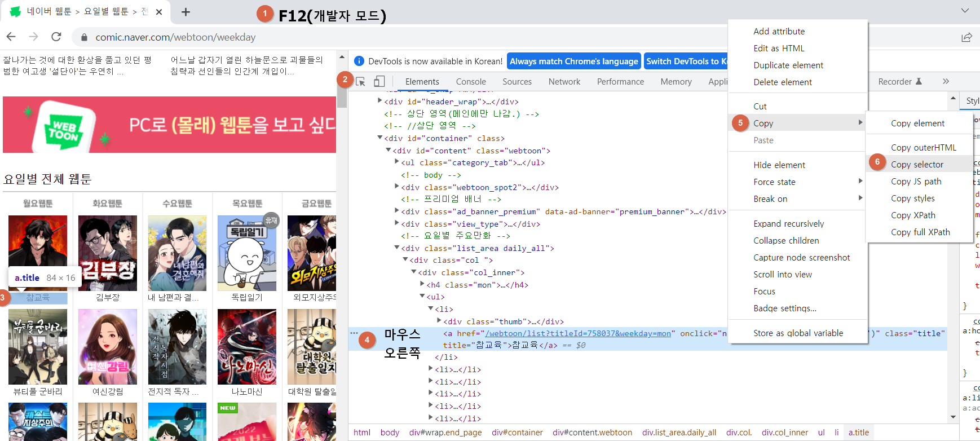Collapse the div id container node
Image resolution: width=980 pixels, height=441 pixels.
(379, 138)
